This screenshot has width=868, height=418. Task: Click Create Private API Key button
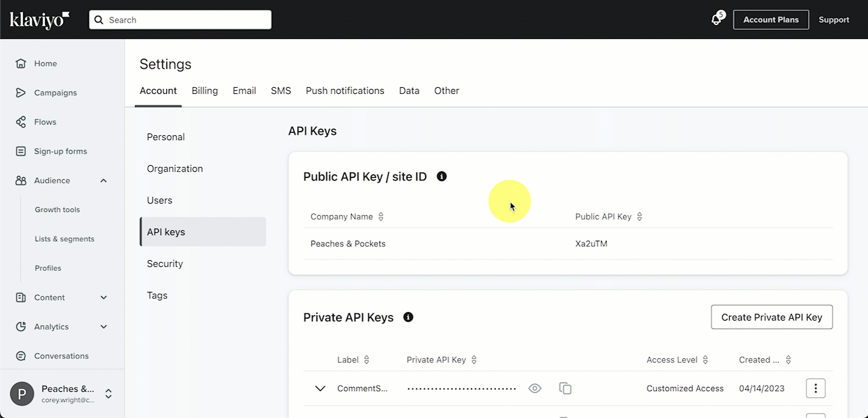tap(772, 317)
